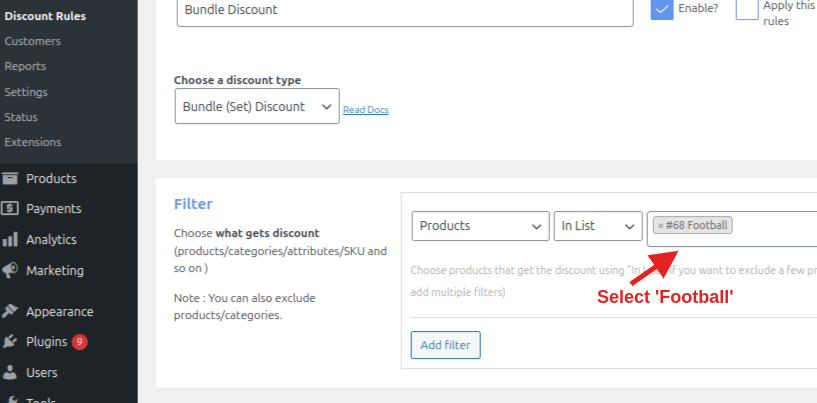Click the Plugins update count badge
Screen dimensions: 817x403
pos(79,342)
